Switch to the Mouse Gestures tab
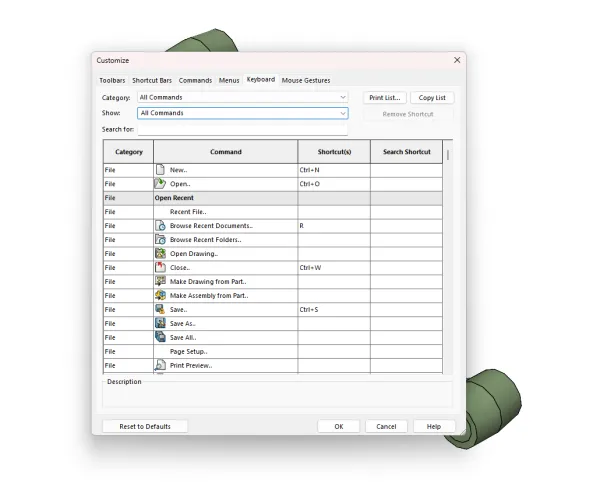Image resolution: width=600 pixels, height=494 pixels. (306, 80)
